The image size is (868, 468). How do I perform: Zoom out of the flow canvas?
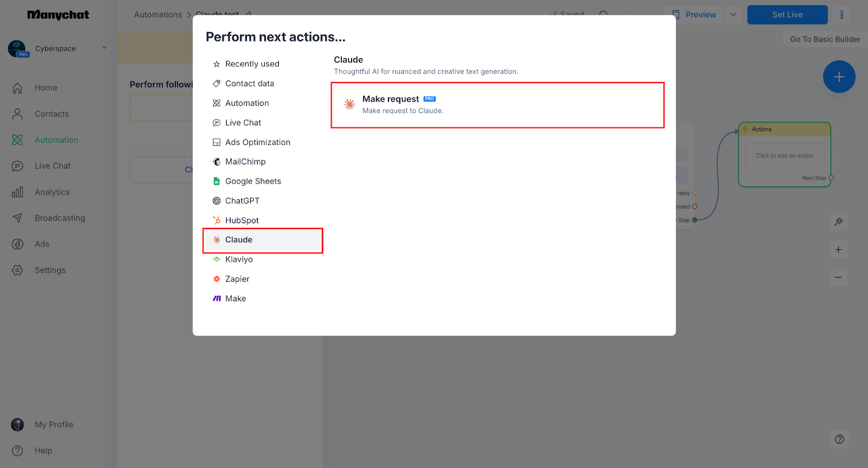tap(838, 277)
